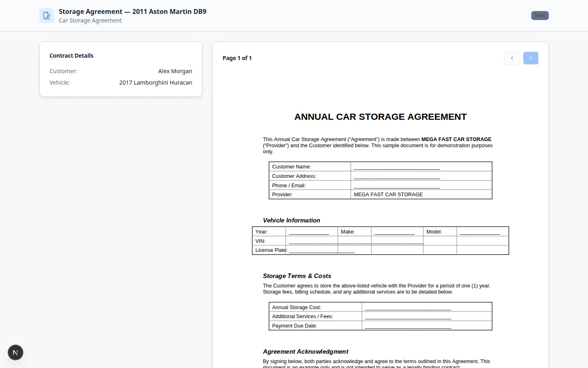This screenshot has width=588, height=368.
Task: Select vehicle value 2017 Lamborghini Huracan
Action: [x=156, y=83]
